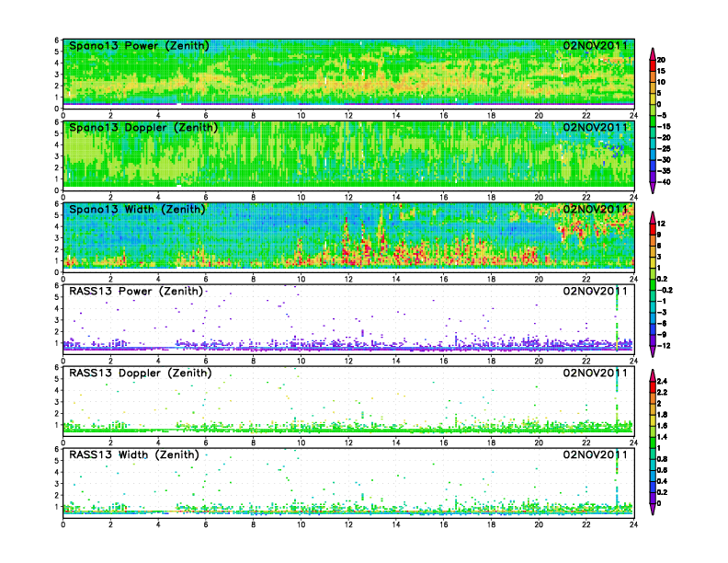Click the '12' label atop the middle colorbar
728x563 pixels.
[x=661, y=224]
